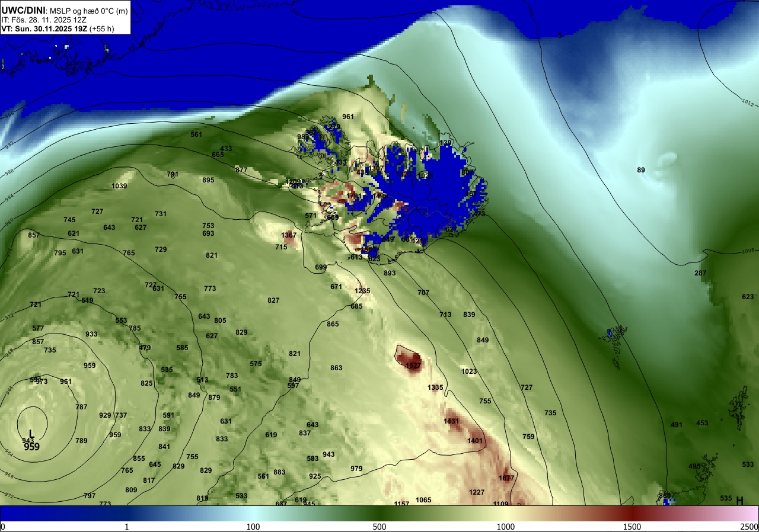The height and width of the screenshot is (532, 759).
Task: Click the value 623 at the right edge
Action: click(x=748, y=297)
